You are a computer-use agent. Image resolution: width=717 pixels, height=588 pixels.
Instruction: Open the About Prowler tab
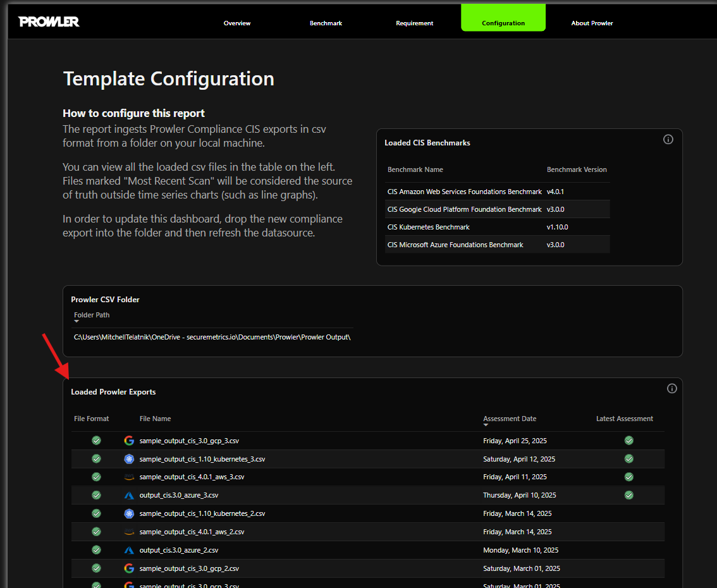[592, 23]
